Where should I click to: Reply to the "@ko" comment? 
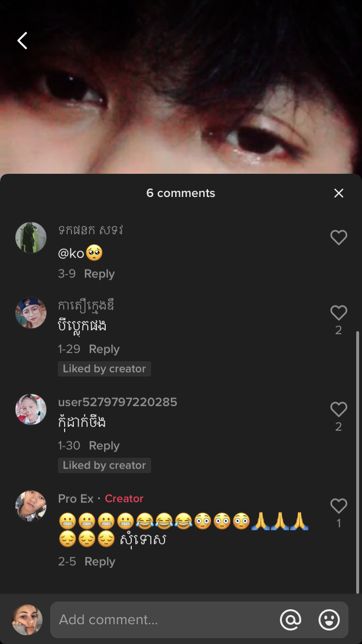tap(99, 274)
